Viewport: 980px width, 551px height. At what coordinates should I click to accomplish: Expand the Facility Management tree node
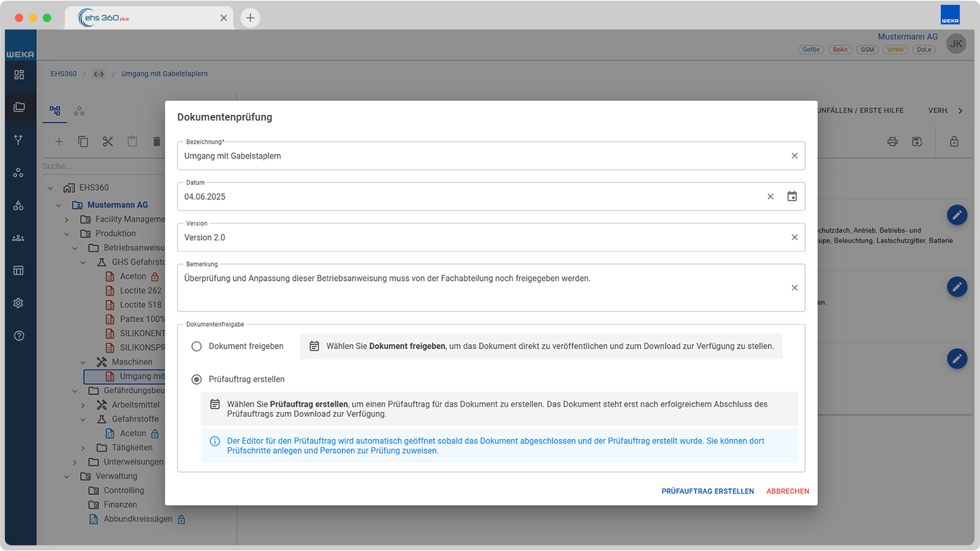pyautogui.click(x=67, y=219)
